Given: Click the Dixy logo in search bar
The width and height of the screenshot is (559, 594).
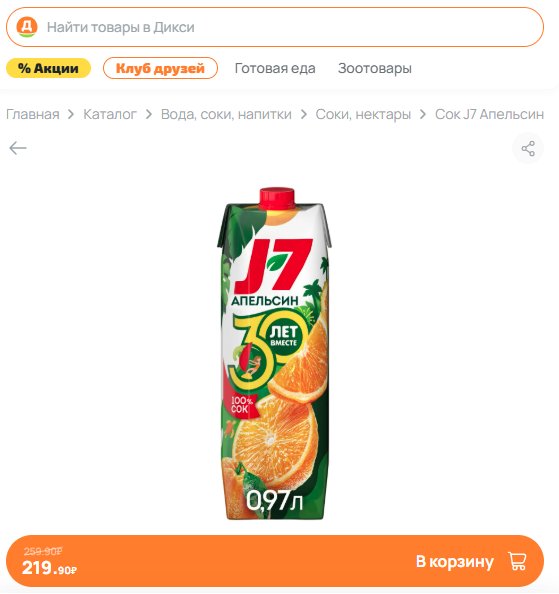Looking at the screenshot, I should point(27,27).
